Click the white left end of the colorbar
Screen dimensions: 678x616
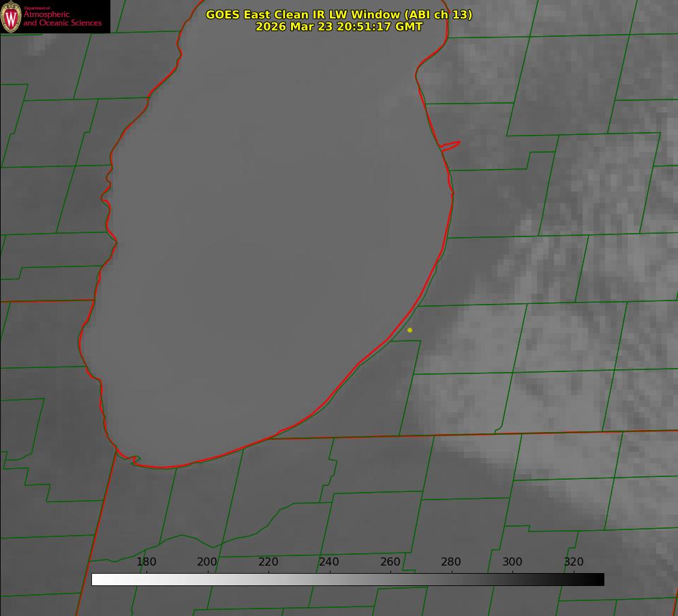[97, 579]
